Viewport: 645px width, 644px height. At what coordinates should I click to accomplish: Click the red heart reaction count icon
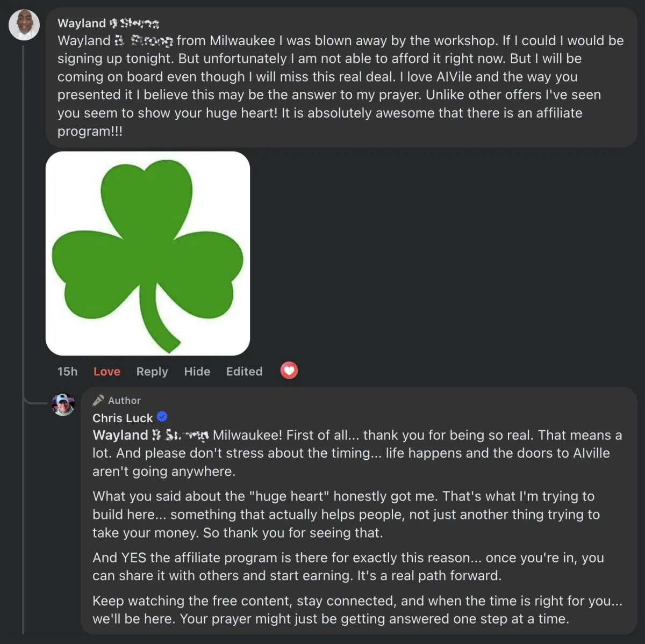click(289, 371)
